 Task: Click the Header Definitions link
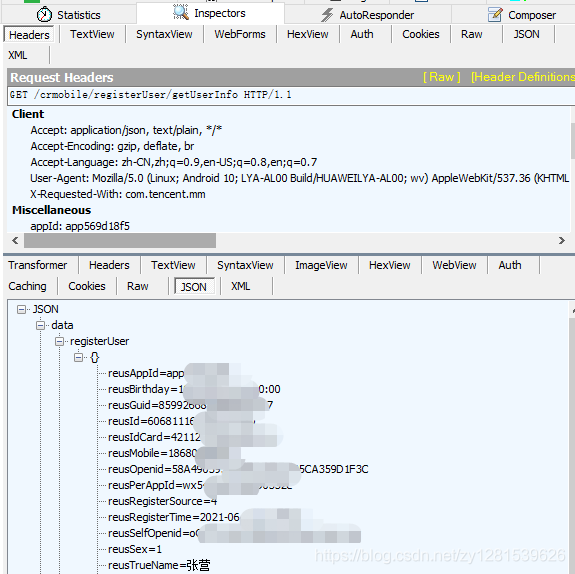click(523, 77)
